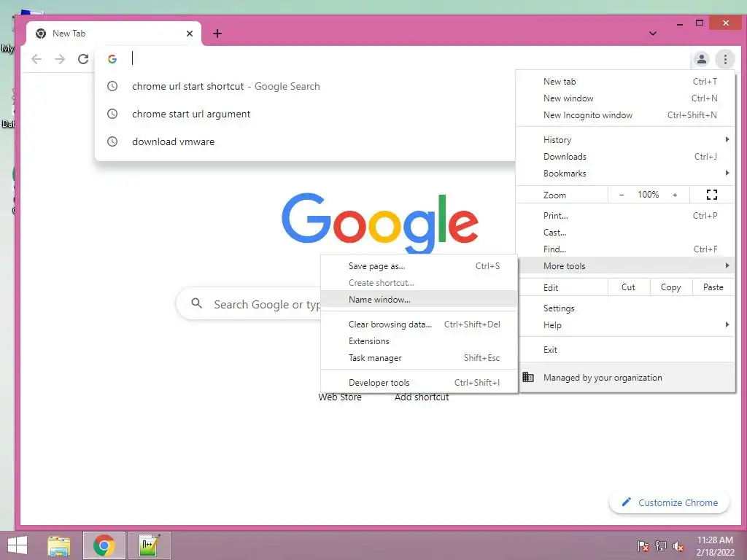Click history icon beside 'chrome start url argument'
The width and height of the screenshot is (747, 560).
click(112, 114)
